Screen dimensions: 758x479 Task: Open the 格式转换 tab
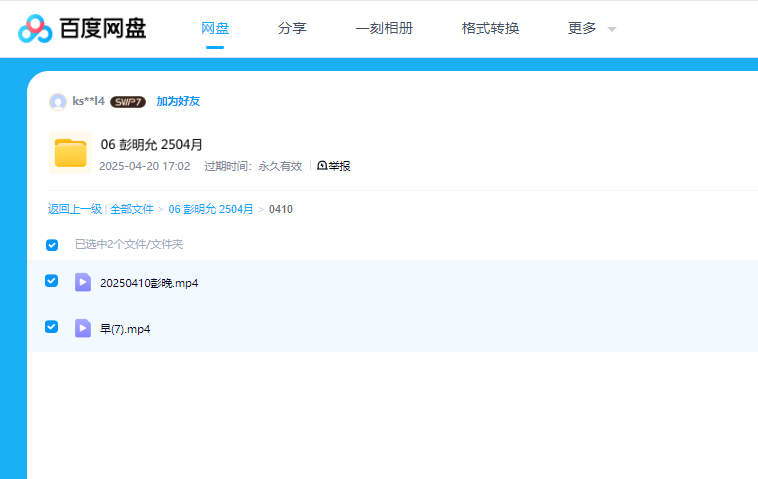click(x=490, y=28)
